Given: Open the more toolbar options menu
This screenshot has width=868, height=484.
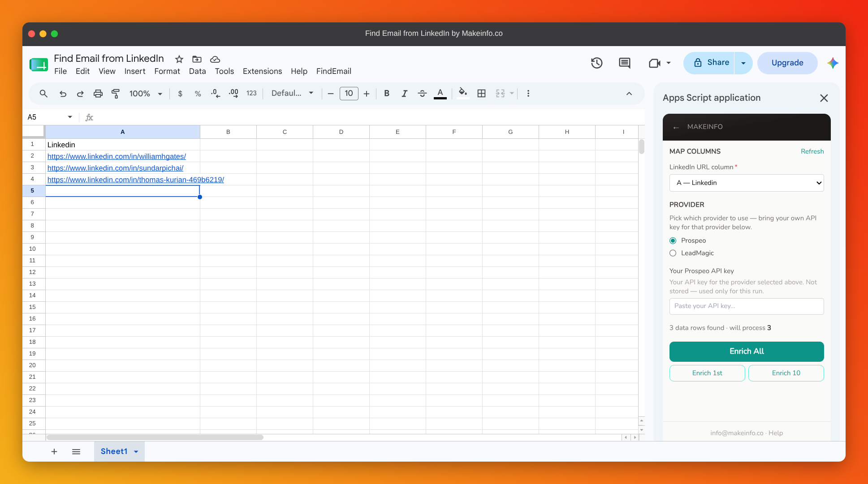Looking at the screenshot, I should pyautogui.click(x=528, y=94).
